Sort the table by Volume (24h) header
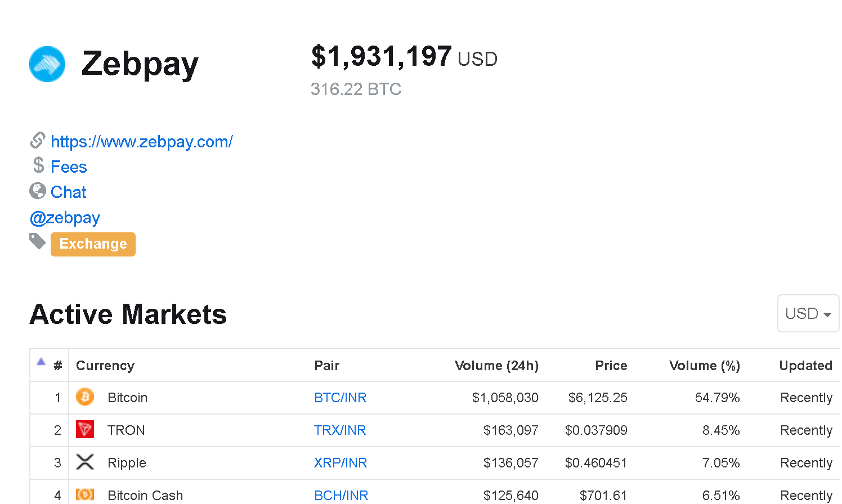842x504 pixels. [496, 366]
